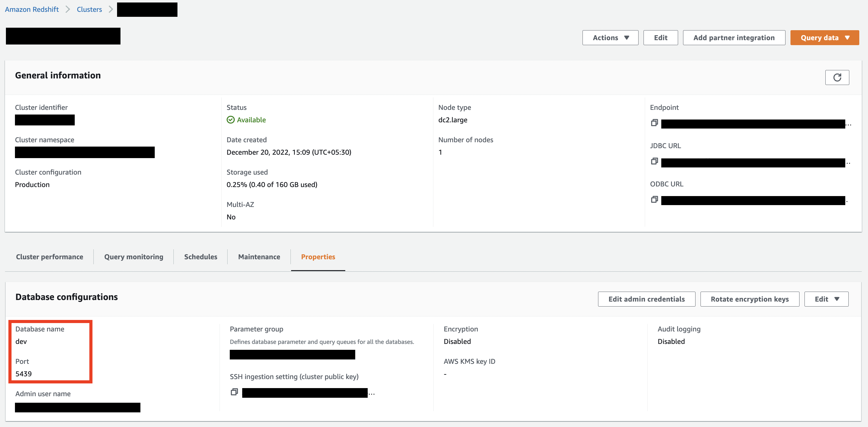The width and height of the screenshot is (868, 427).
Task: Copy the Endpoint value
Action: [x=654, y=123]
